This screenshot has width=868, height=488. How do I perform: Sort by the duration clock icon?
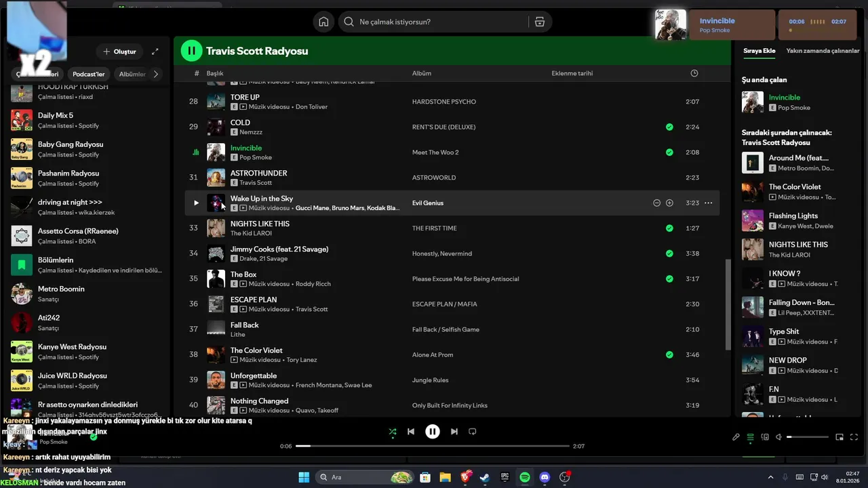coord(694,73)
